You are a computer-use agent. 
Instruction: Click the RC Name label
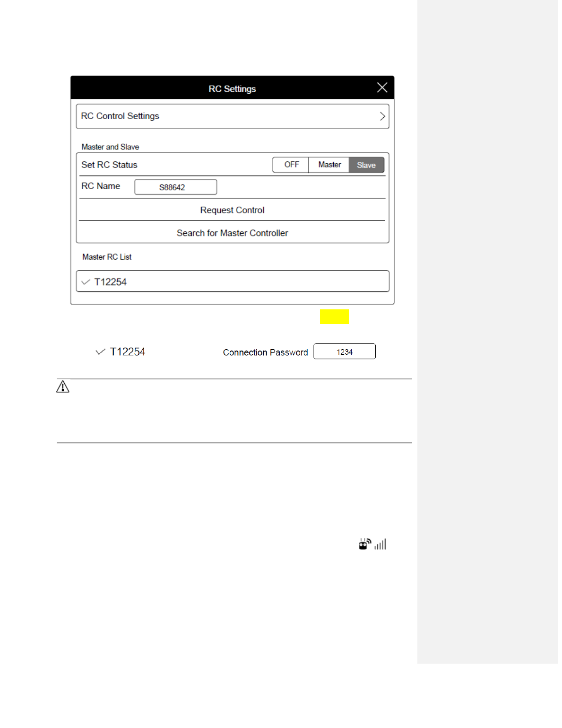101,186
